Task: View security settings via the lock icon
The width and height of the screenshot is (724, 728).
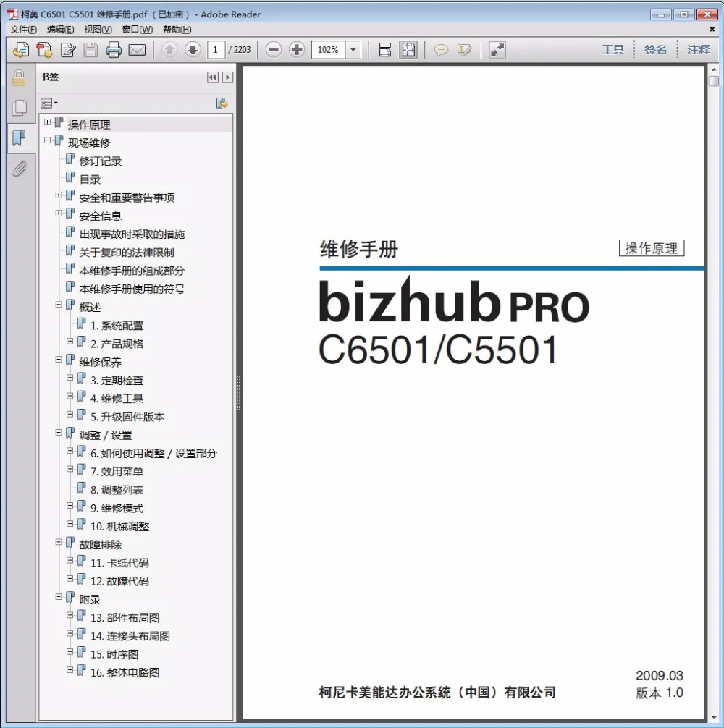Action: 19,77
